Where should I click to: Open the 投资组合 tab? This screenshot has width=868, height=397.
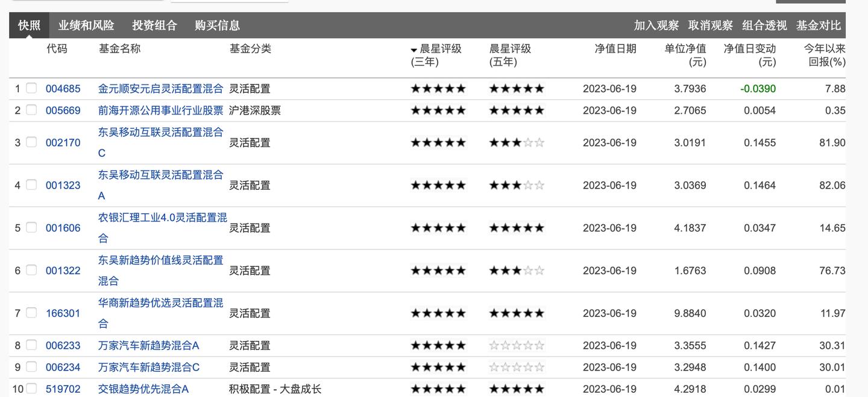[155, 25]
